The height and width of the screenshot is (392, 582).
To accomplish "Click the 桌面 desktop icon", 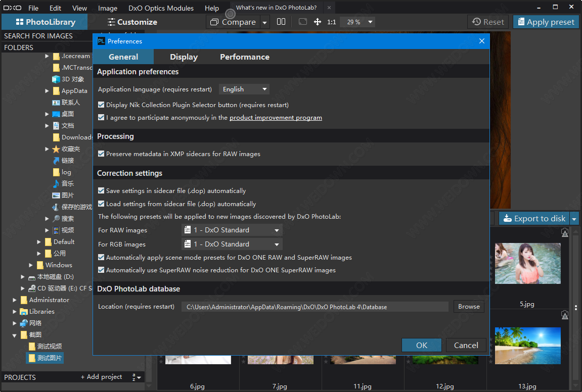I will pyautogui.click(x=56, y=114).
